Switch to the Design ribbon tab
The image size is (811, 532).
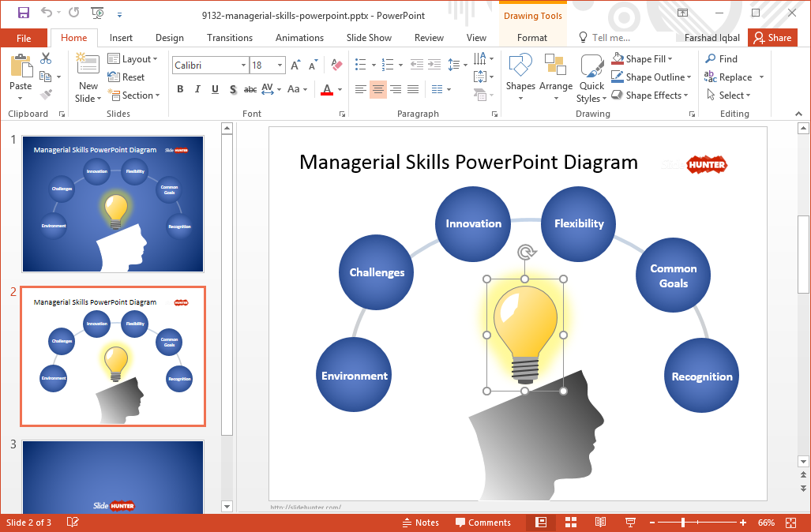click(169, 38)
